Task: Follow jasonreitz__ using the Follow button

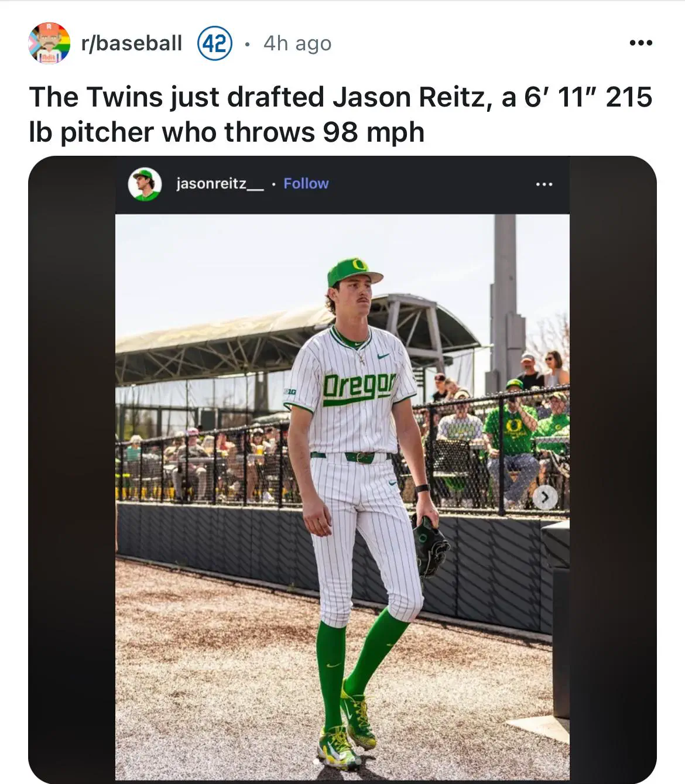Action: [306, 183]
